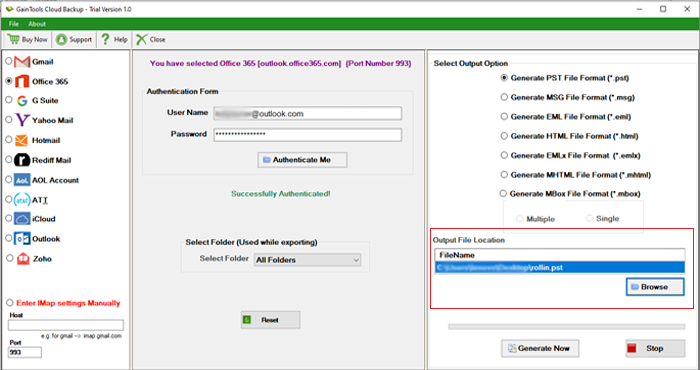Select the G Suite radio button
This screenshot has height=370, width=700.
click(x=8, y=100)
